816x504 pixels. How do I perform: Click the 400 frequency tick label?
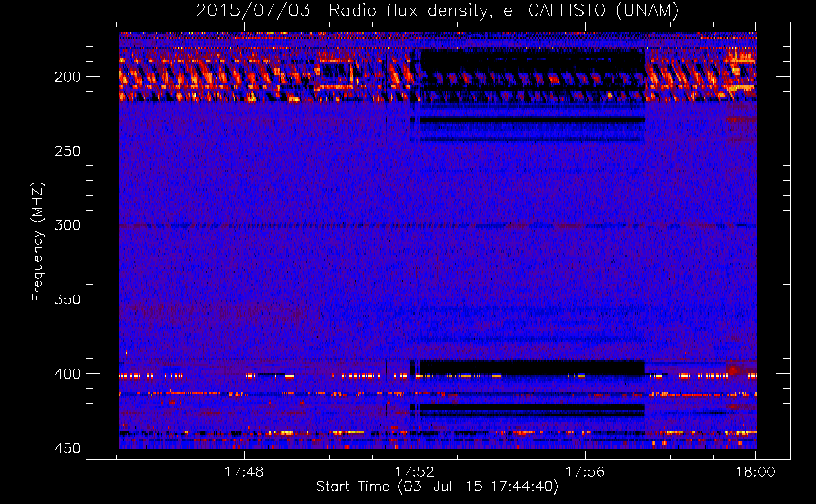point(68,374)
